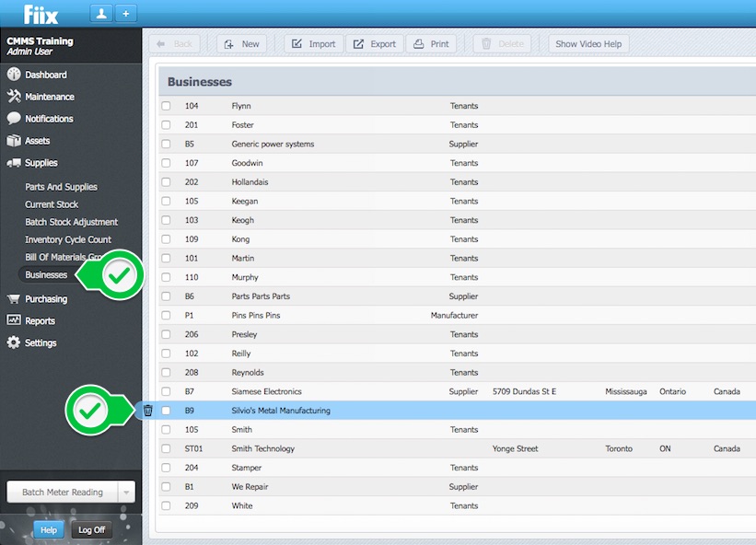Create a new business with New

241,44
